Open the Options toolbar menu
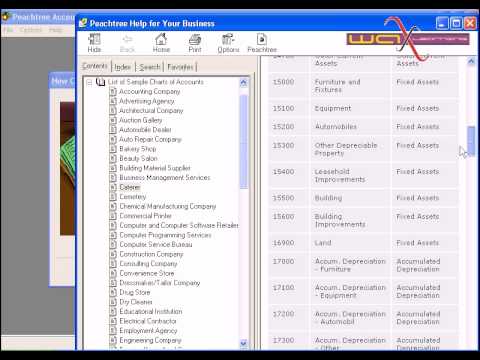The width and height of the screenshot is (480, 360). click(x=228, y=43)
